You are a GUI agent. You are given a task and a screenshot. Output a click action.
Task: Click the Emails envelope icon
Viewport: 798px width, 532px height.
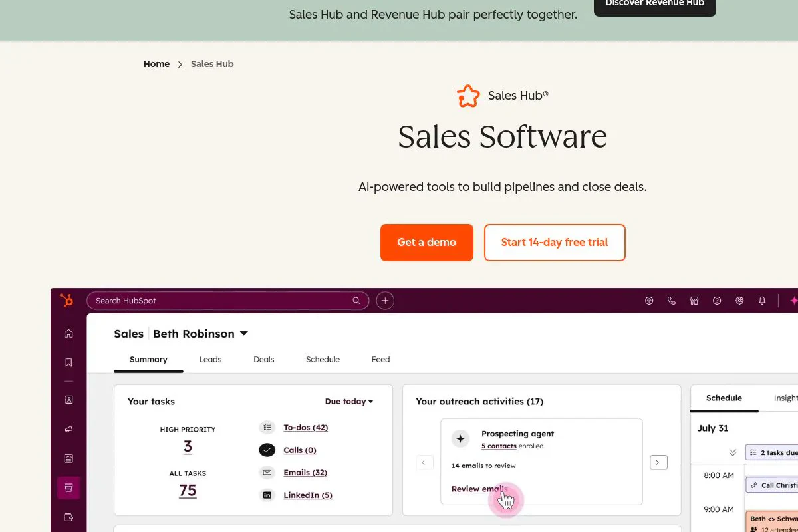tap(267, 473)
